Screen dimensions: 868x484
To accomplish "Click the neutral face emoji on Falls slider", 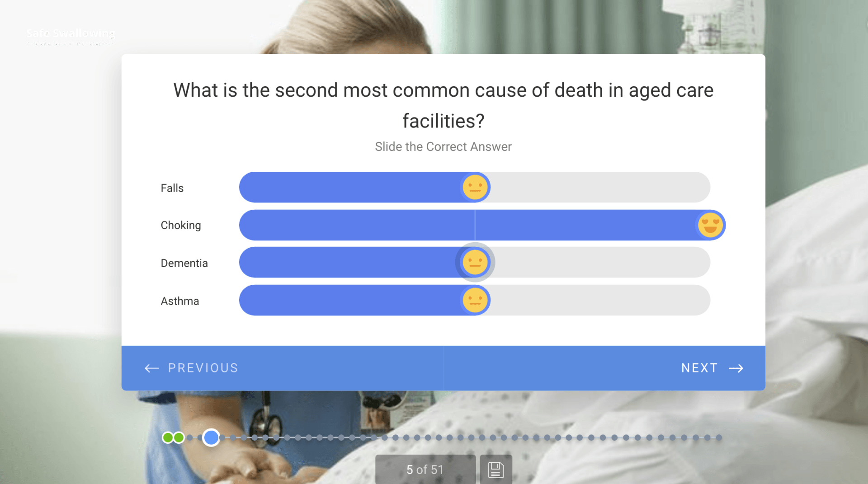I will pyautogui.click(x=475, y=187).
